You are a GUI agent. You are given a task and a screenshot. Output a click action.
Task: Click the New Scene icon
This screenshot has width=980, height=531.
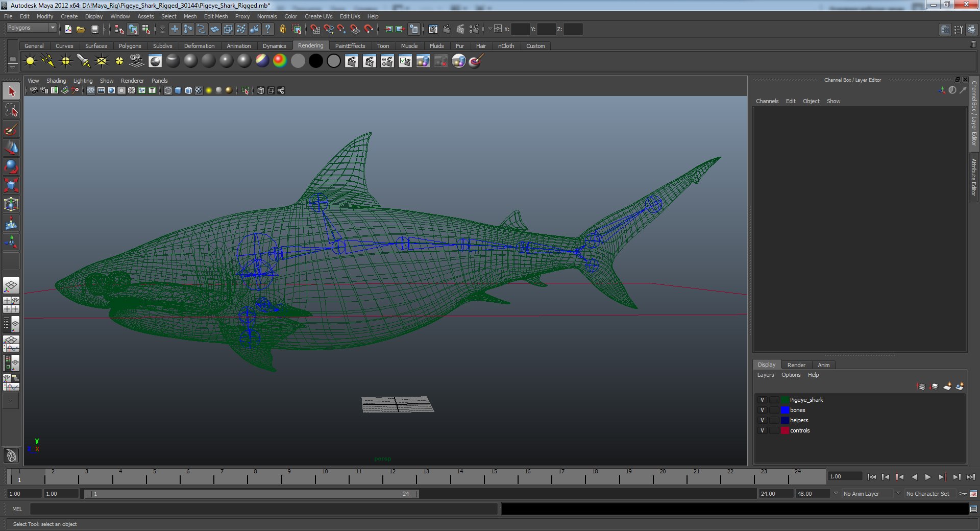pyautogui.click(x=68, y=29)
